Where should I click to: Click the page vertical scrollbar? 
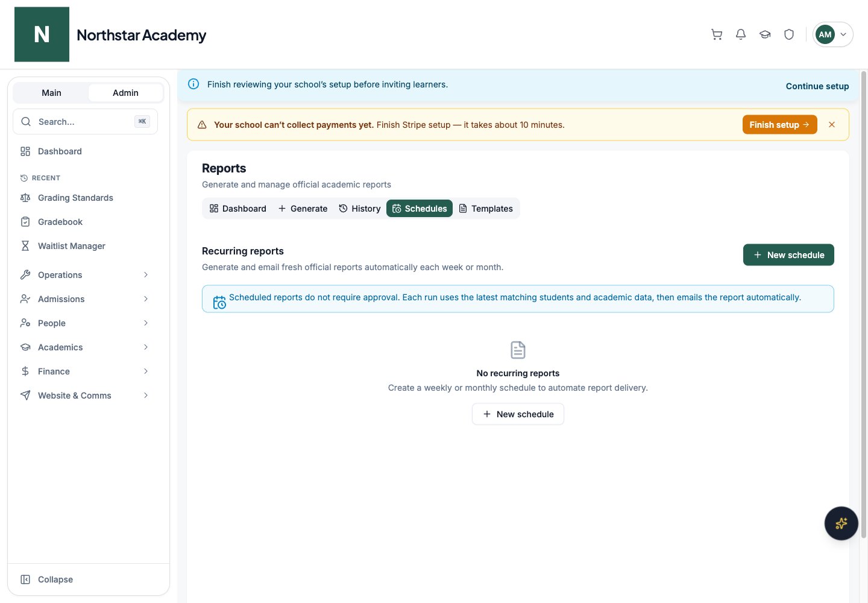864,305
